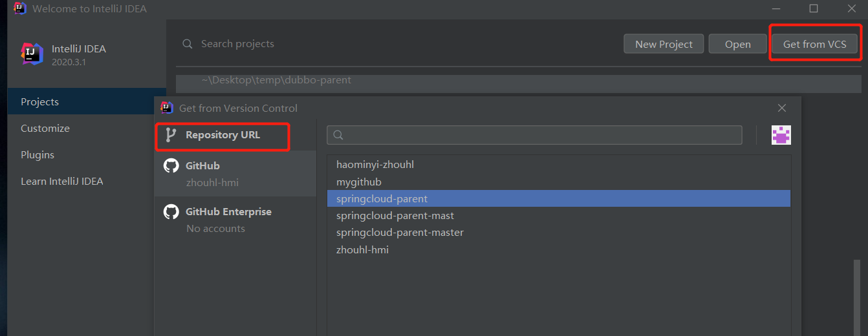
Task: Close the Get from Version Control dialog
Action: (782, 108)
